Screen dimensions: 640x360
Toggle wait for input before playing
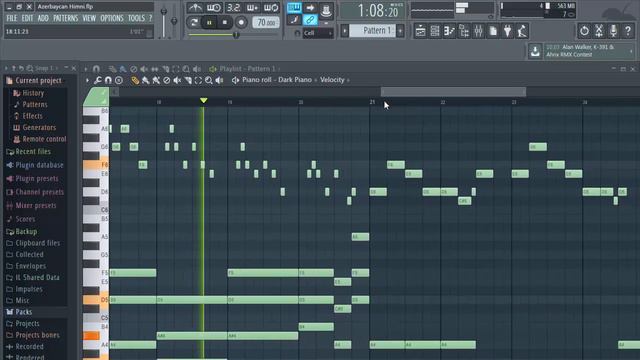(x=214, y=7)
